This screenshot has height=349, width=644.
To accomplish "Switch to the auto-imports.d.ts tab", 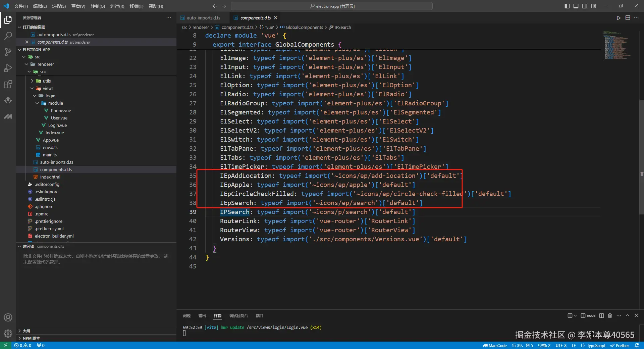I will pos(203,18).
